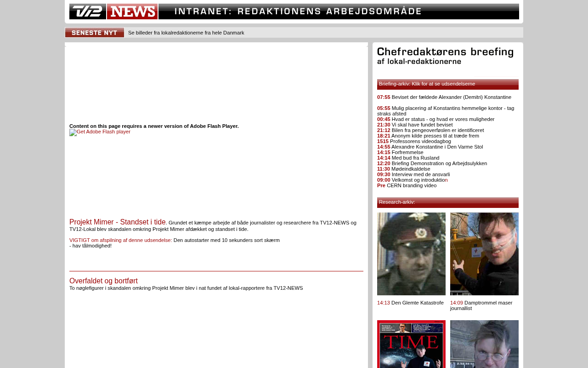Image resolution: width=588 pixels, height=368 pixels.
Task: Click the Get Adobe Flash player image
Action: click(100, 132)
